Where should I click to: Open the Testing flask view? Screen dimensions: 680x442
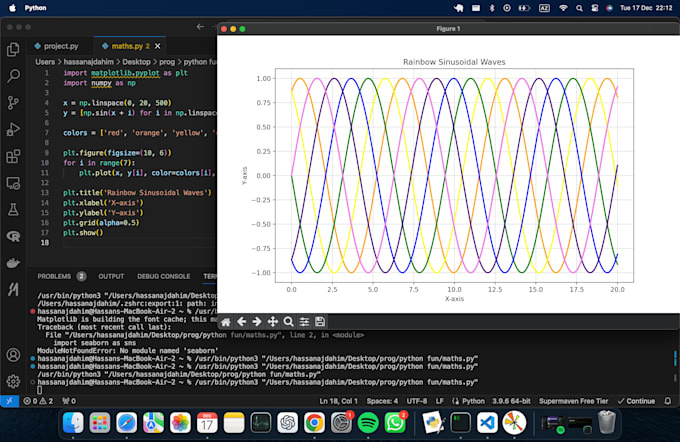13,210
